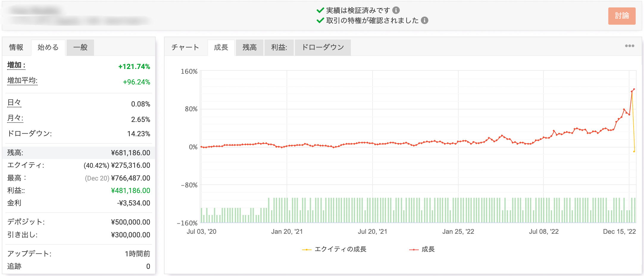The width and height of the screenshot is (644, 276).
Task: Click the 日々 label
Action: tap(14, 103)
